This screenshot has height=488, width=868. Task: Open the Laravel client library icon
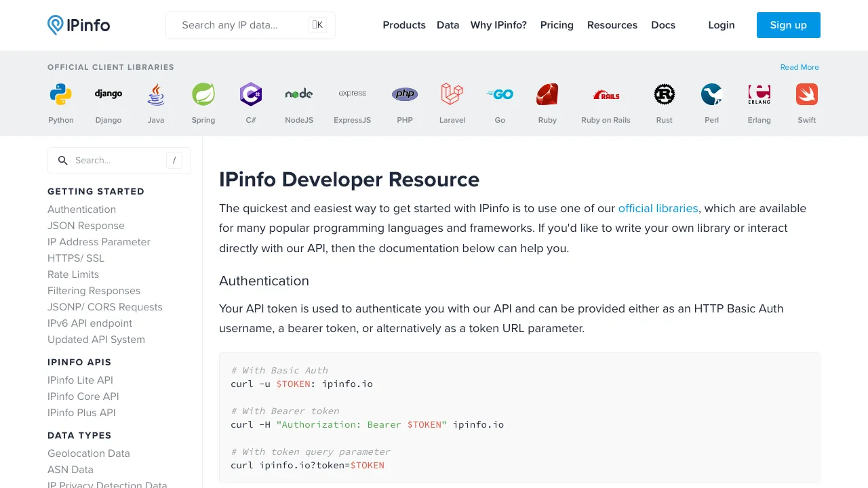click(452, 94)
